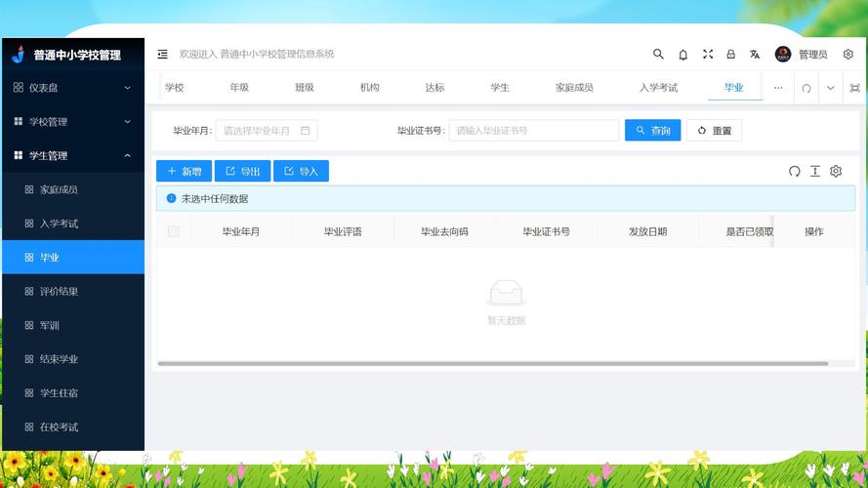The height and width of the screenshot is (488, 868).
Task: Switch to the 家庭成员 tab
Action: point(574,88)
